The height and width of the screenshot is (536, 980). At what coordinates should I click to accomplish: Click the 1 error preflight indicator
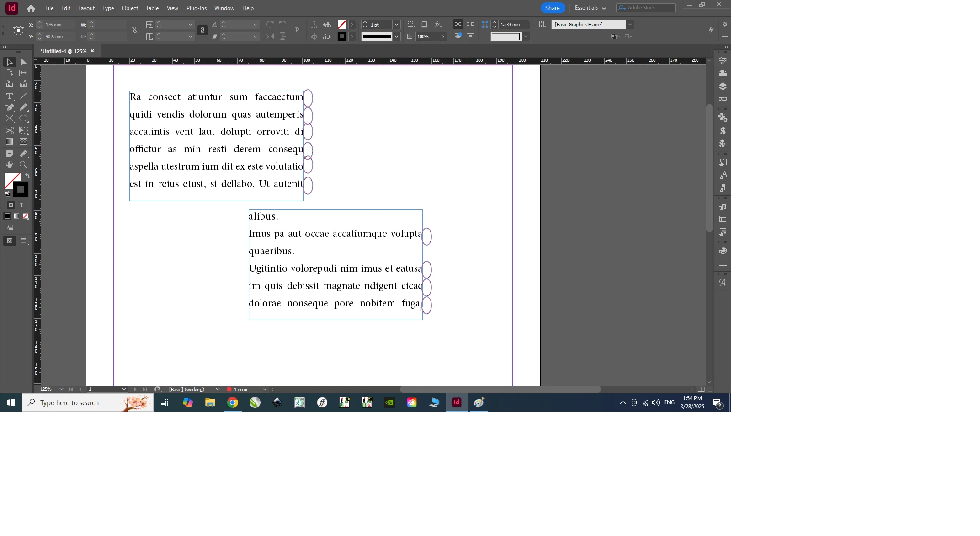(240, 389)
